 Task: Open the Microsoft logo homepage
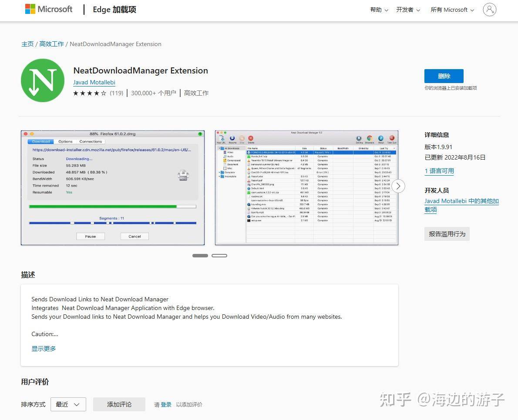[x=49, y=9]
